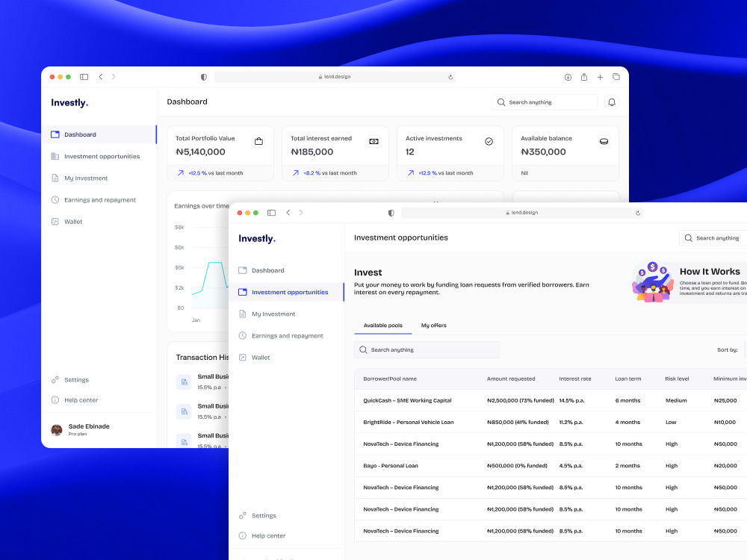Focus the Search anything field in Dashboard header

[545, 102]
